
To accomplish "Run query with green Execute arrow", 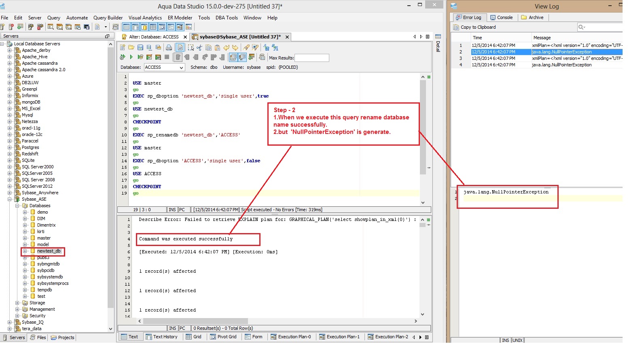I will [x=131, y=57].
